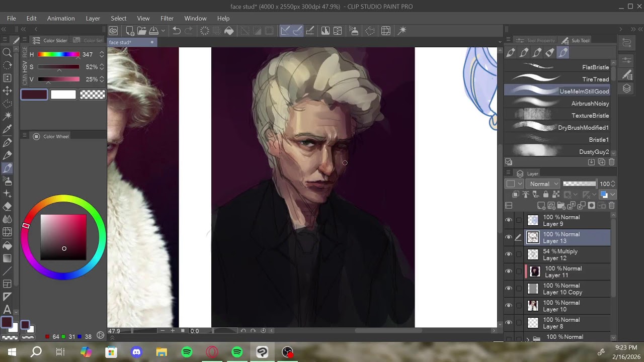Open the Layer menu
Image resolution: width=644 pixels, height=362 pixels.
(x=93, y=18)
